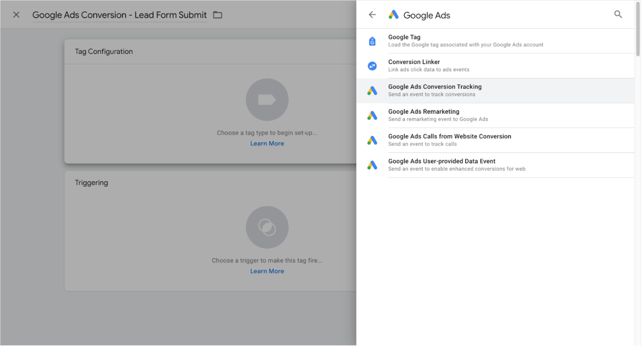Click the Google Ads Remarketing logo icon
The width and height of the screenshot is (644, 346).
tap(372, 116)
